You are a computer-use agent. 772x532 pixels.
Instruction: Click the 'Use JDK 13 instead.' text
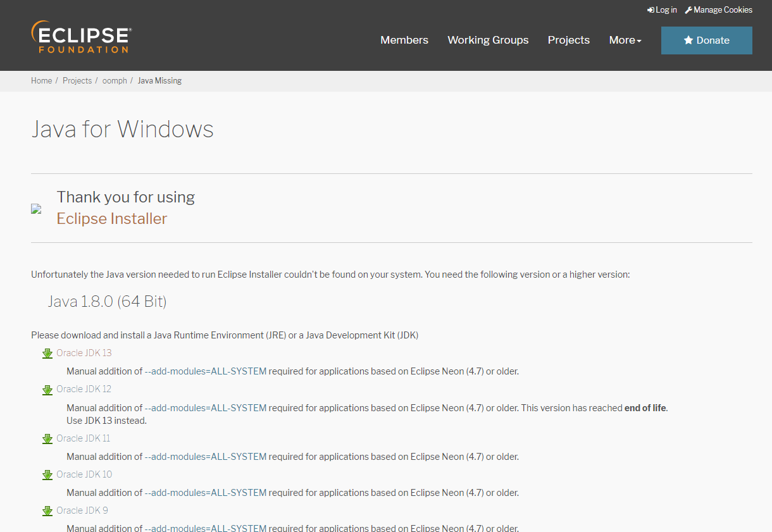click(x=106, y=421)
